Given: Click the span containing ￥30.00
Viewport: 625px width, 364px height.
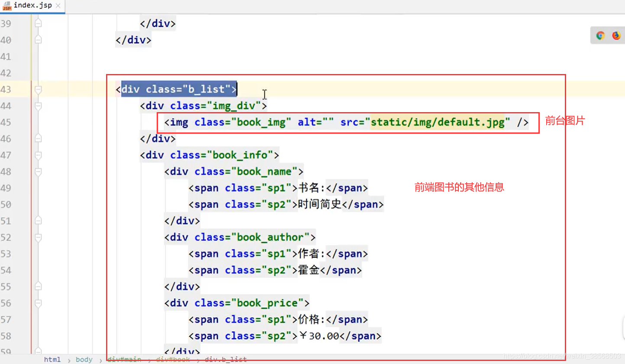Looking at the screenshot, I should [285, 336].
